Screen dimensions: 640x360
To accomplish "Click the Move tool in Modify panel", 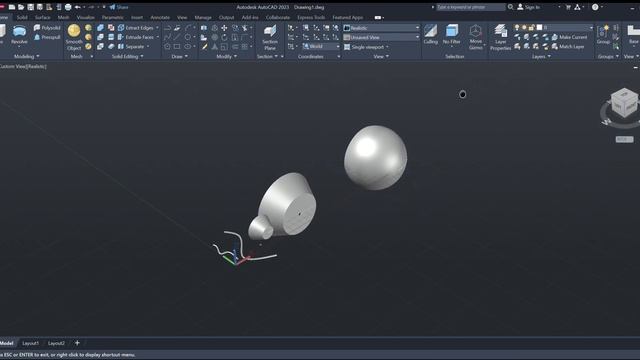I will point(224,28).
